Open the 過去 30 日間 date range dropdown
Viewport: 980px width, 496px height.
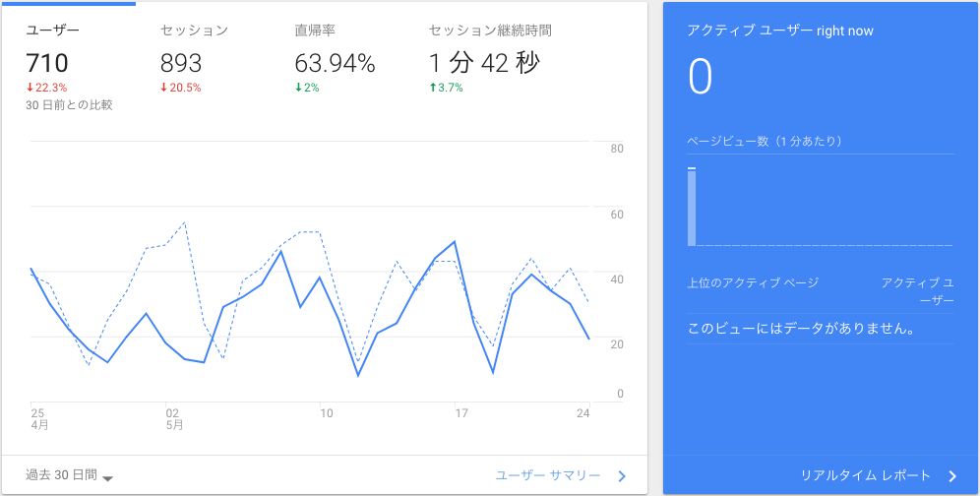tap(70, 475)
